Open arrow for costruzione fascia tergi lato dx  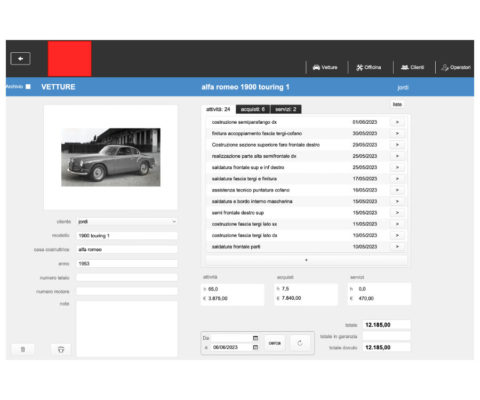pyautogui.click(x=397, y=235)
